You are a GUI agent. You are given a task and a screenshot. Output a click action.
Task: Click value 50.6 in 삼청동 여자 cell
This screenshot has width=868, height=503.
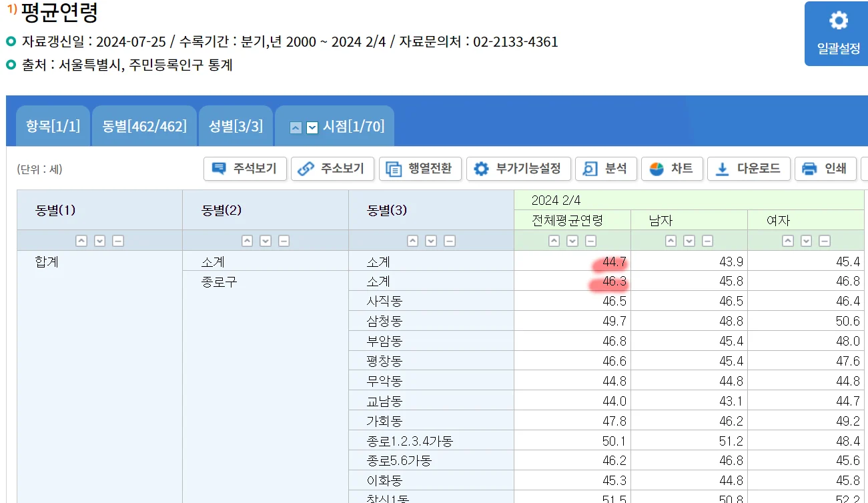(x=848, y=322)
